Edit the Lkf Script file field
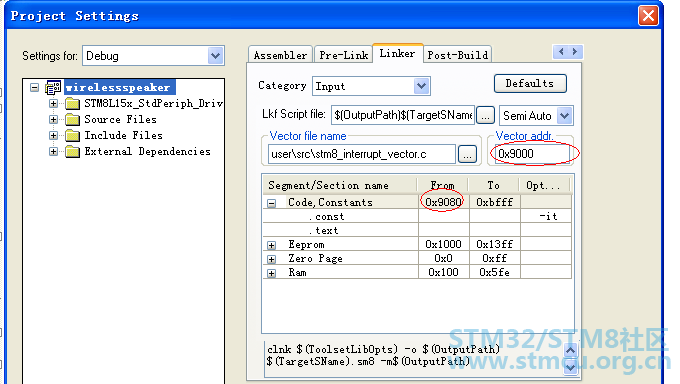680x384 pixels. click(403, 115)
